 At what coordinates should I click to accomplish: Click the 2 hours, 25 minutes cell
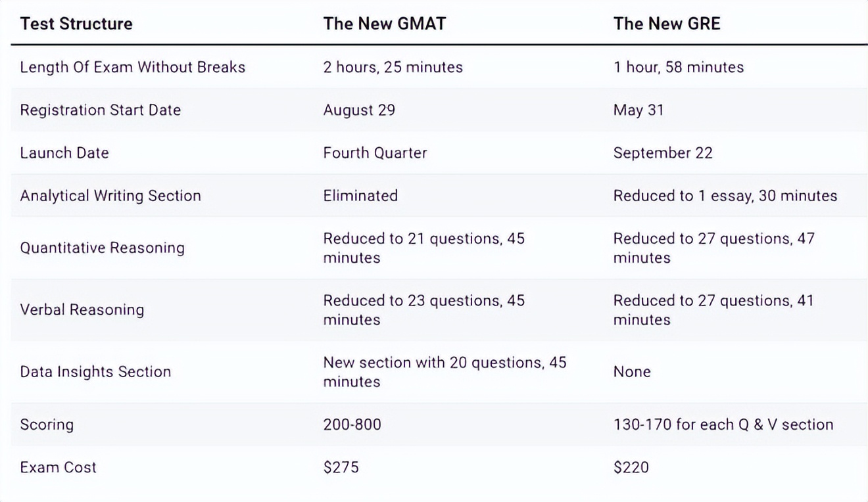(393, 67)
